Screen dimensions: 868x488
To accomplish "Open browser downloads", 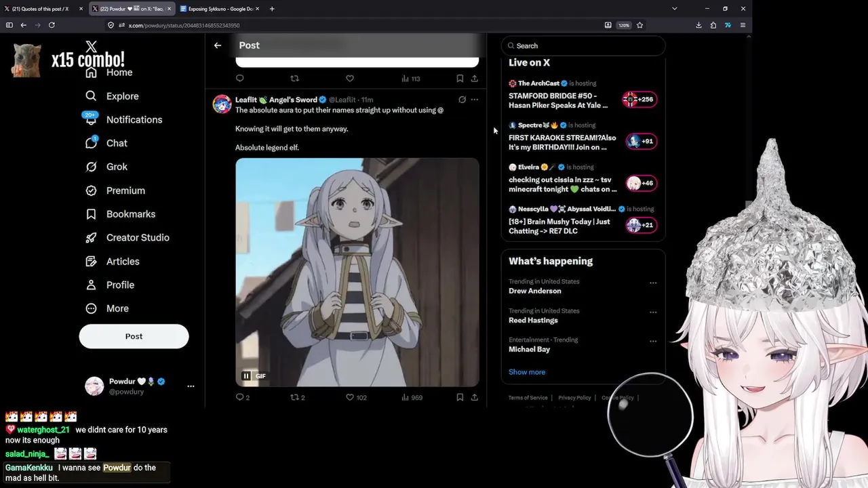I will (x=698, y=25).
